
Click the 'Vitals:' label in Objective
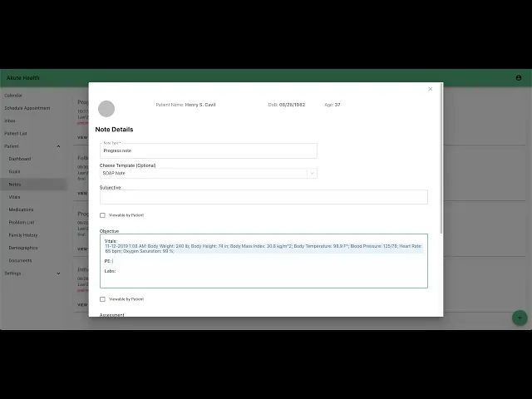click(111, 241)
